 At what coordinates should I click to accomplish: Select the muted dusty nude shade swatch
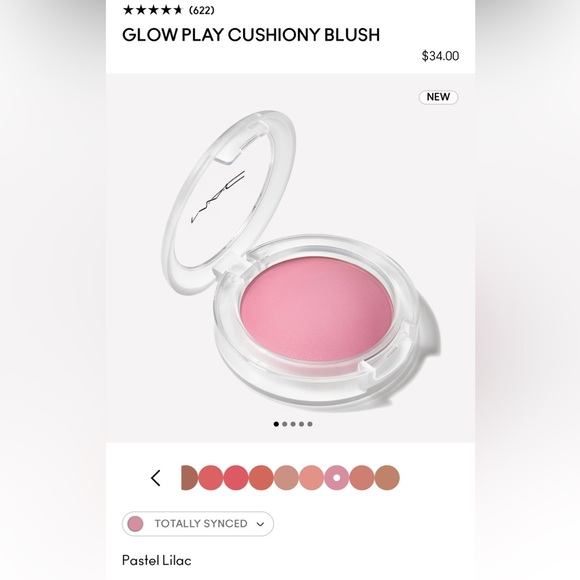(286, 478)
